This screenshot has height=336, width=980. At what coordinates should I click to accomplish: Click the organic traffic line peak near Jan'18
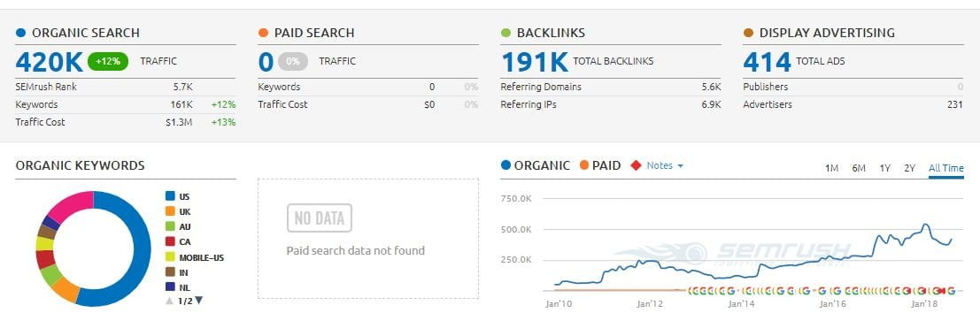926,225
